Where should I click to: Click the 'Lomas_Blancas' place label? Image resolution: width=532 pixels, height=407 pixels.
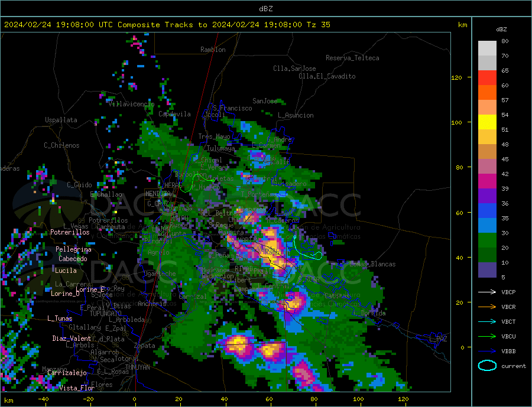tap(372, 264)
